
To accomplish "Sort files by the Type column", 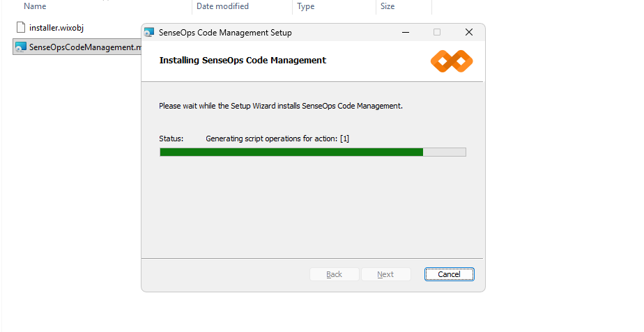I will 305,6.
